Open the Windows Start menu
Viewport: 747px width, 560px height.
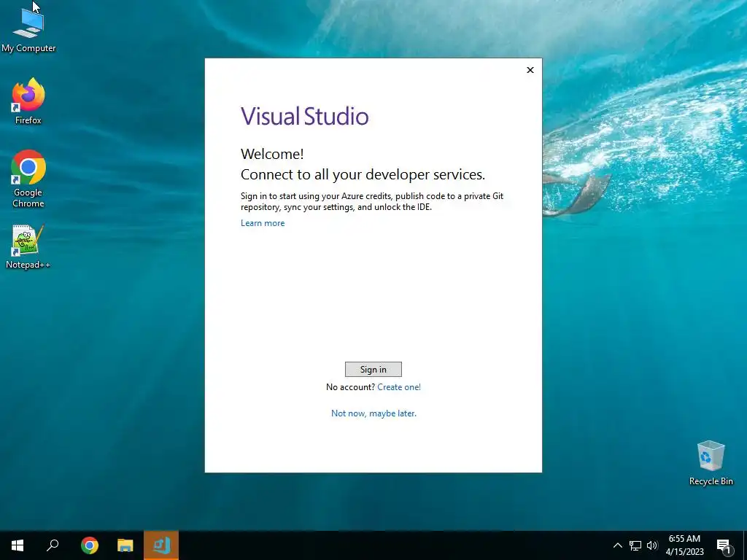click(18, 545)
